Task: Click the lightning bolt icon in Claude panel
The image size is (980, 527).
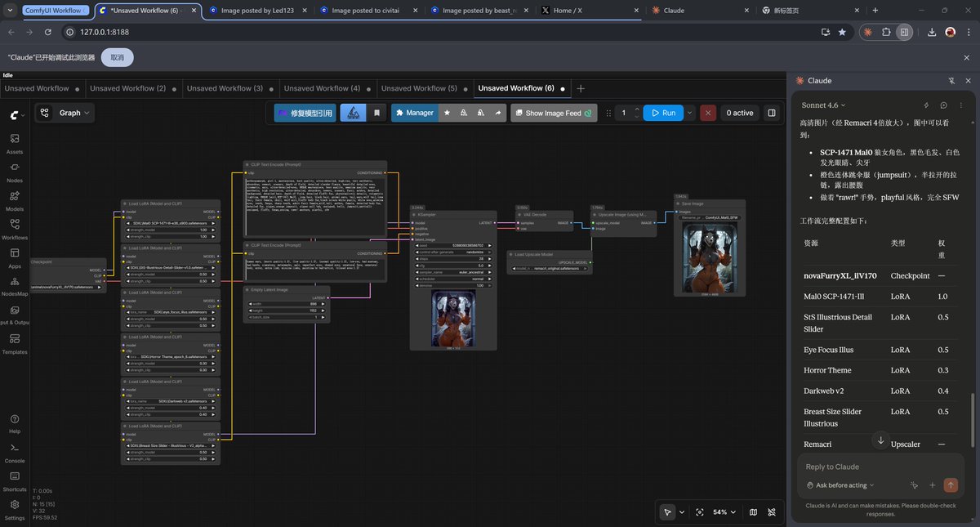Action: (x=926, y=105)
